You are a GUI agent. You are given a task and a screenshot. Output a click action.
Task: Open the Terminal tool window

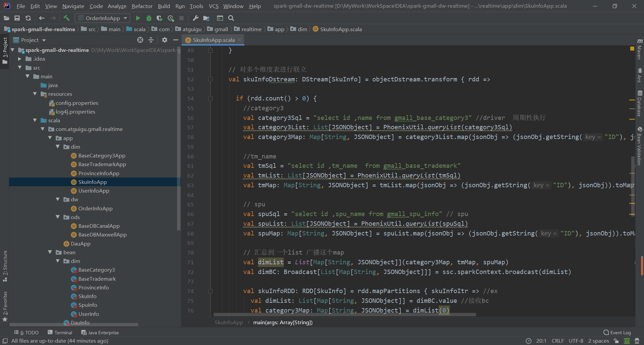(60, 333)
